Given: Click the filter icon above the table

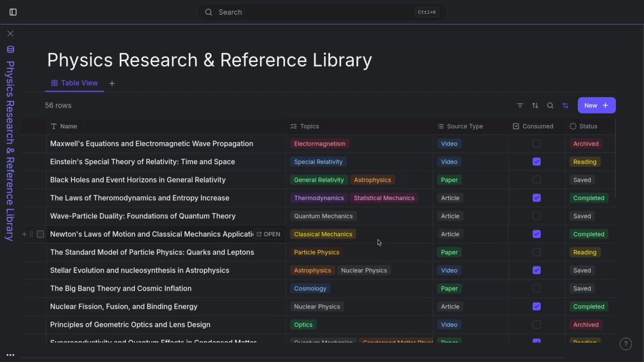Looking at the screenshot, I should (x=520, y=106).
